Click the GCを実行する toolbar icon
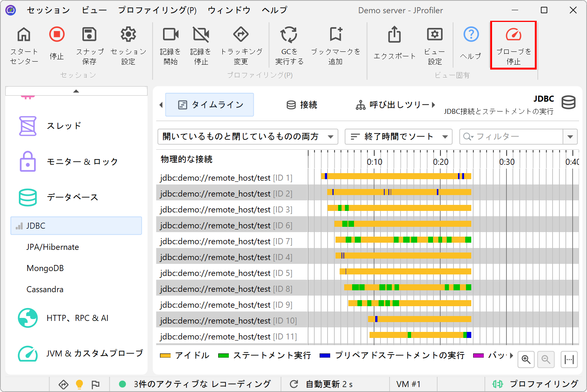The image size is (587, 392). [289, 35]
